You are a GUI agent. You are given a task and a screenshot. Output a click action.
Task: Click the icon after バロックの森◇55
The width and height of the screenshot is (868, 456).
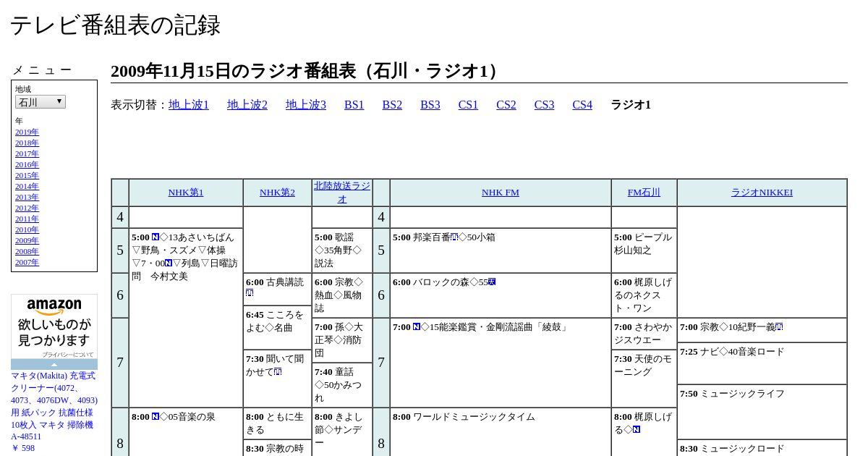pos(492,282)
